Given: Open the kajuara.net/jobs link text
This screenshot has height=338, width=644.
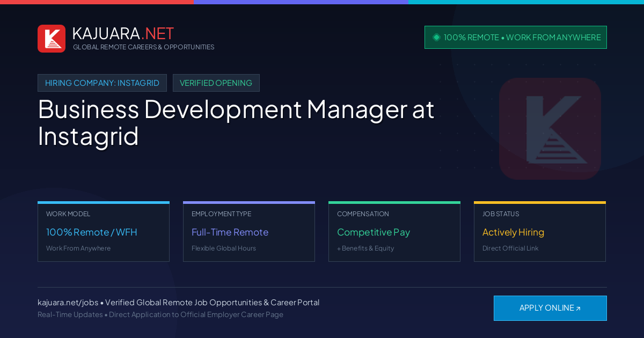Looking at the screenshot, I should pyautogui.click(x=68, y=303).
